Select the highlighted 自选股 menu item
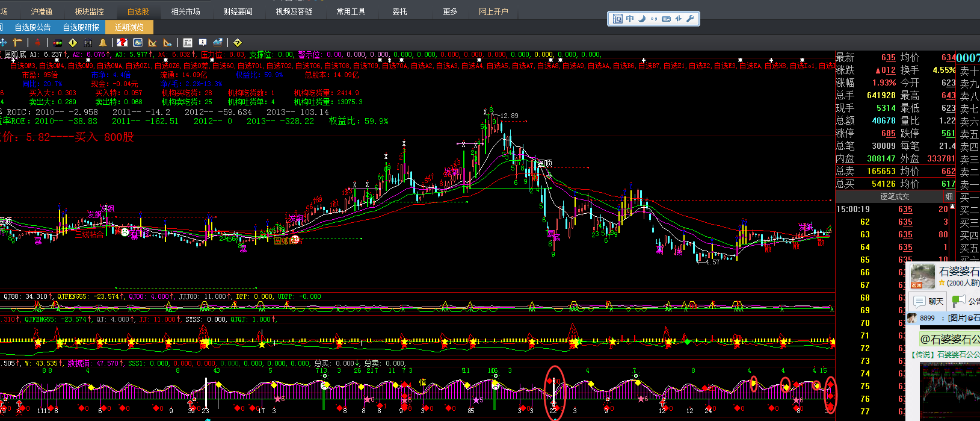Viewport: 980px width, 421px height. coord(138,11)
